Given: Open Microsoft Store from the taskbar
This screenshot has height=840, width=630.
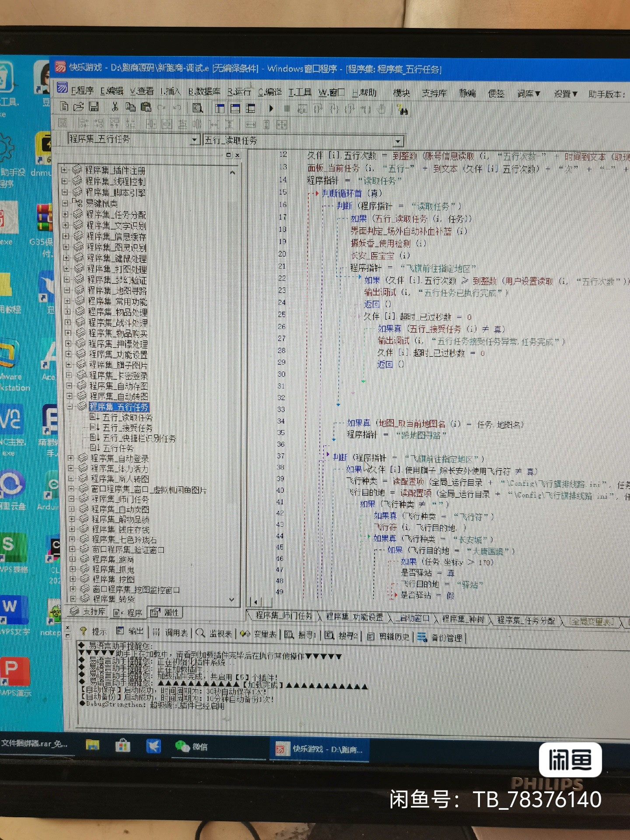Looking at the screenshot, I should pyautogui.click(x=122, y=745).
